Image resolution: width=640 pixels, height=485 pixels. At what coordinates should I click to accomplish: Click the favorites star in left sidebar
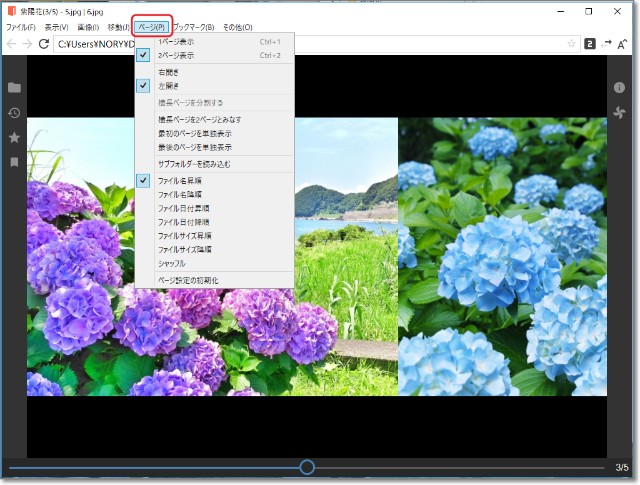coord(14,137)
